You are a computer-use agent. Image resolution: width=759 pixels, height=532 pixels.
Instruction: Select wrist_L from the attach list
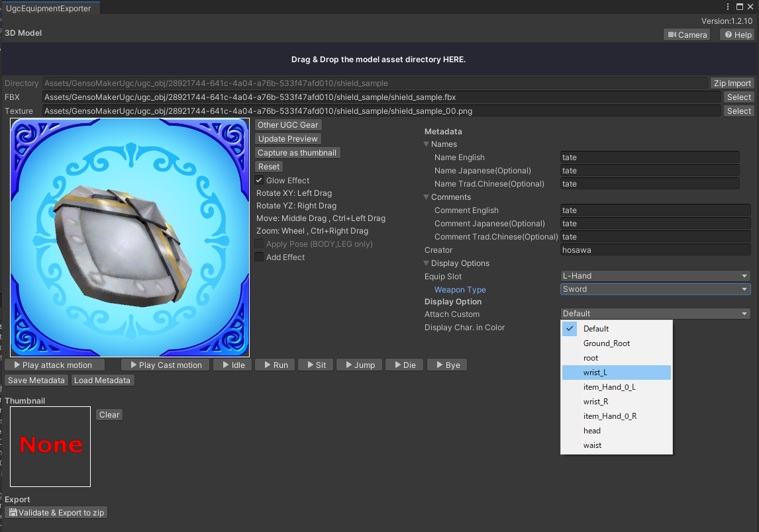pyautogui.click(x=616, y=373)
